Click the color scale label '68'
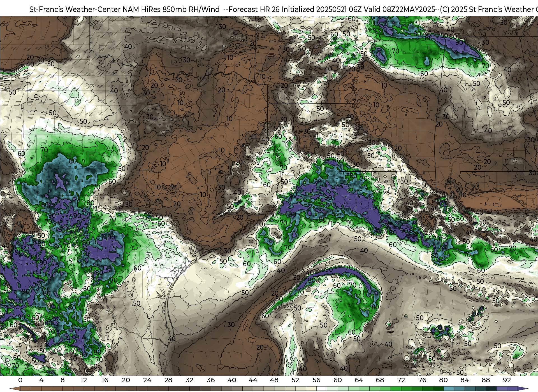Viewport: 538px width, 392px height. click(380, 380)
